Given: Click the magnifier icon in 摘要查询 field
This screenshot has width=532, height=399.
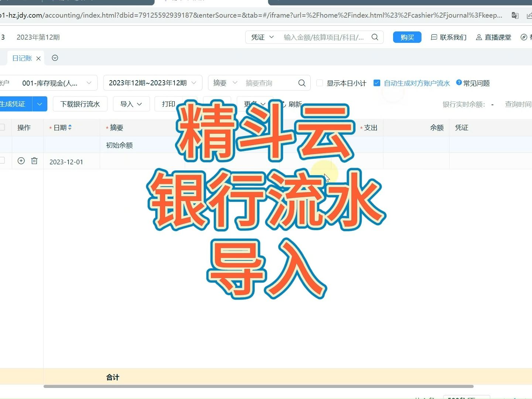Looking at the screenshot, I should [x=302, y=83].
